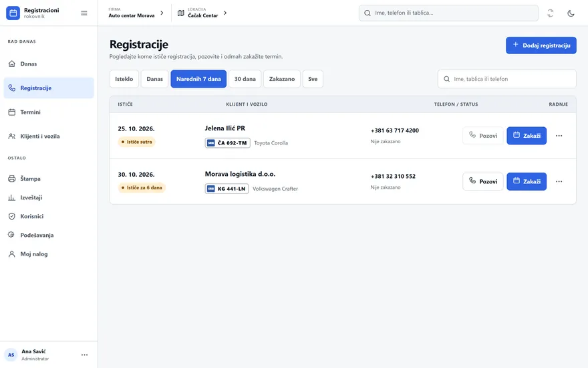Click Dodaj registraciju button
588x368 pixels.
[x=541, y=45]
